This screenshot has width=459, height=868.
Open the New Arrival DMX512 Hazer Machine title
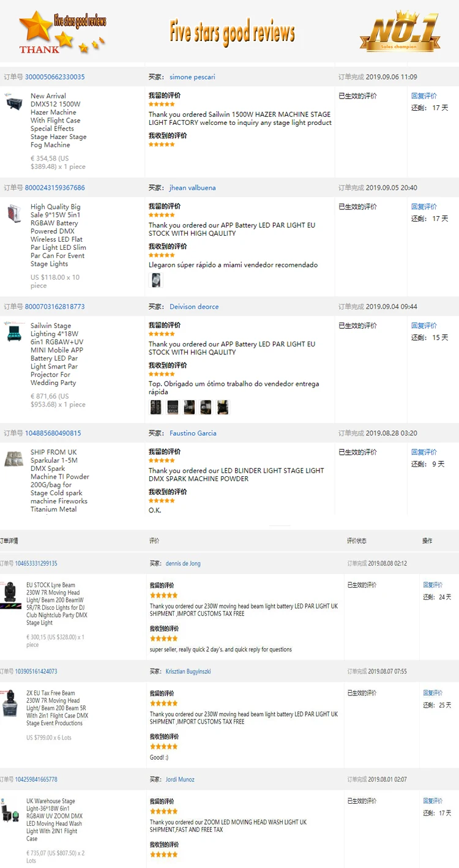(54, 121)
